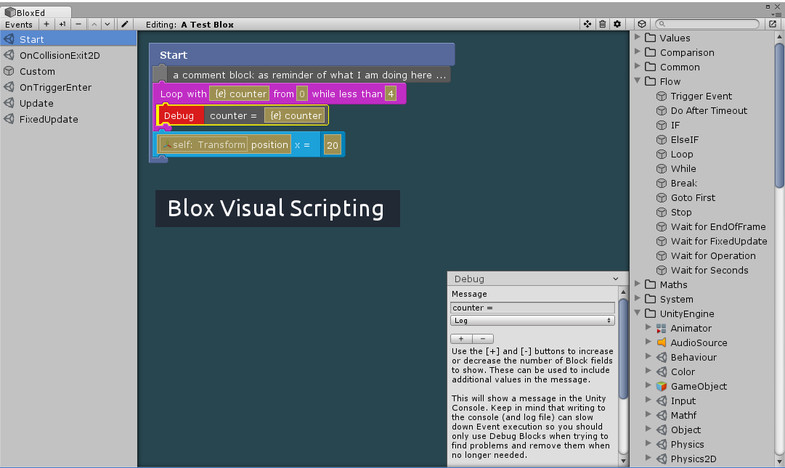785x468 pixels.
Task: Click the Debug panel vertical scrollbar
Action: click(x=623, y=349)
